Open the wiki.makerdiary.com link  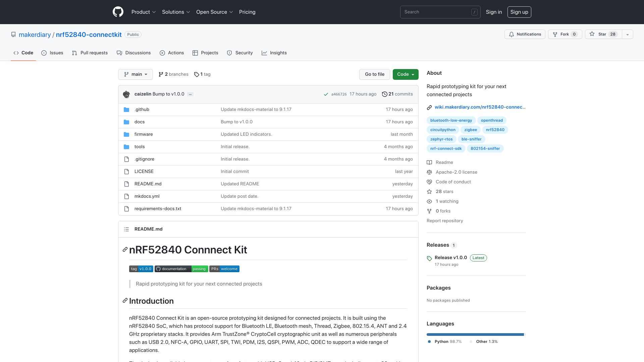tap(480, 107)
